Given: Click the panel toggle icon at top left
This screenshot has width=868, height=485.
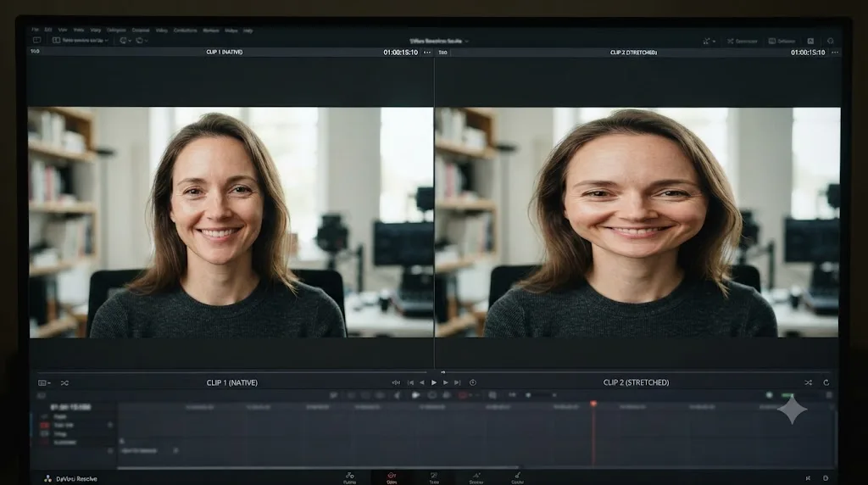Looking at the screenshot, I should tap(36, 41).
